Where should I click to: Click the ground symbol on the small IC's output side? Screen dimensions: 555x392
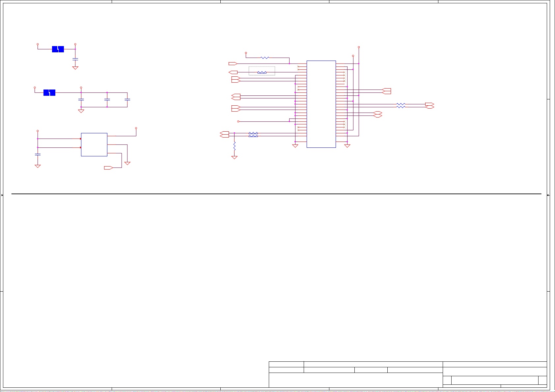[x=127, y=163]
